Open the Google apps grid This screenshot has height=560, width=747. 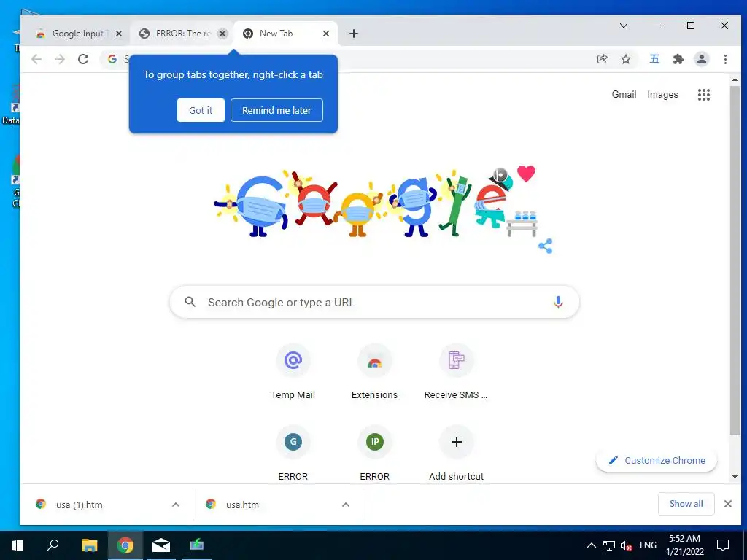pyautogui.click(x=704, y=94)
